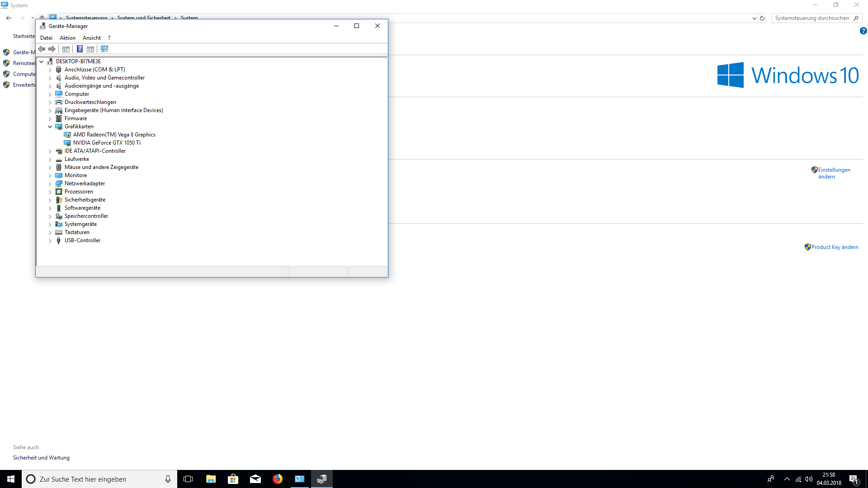Click the show/hide console tree toolbar icon
Viewport: 868px width, 488px height.
coord(66,49)
